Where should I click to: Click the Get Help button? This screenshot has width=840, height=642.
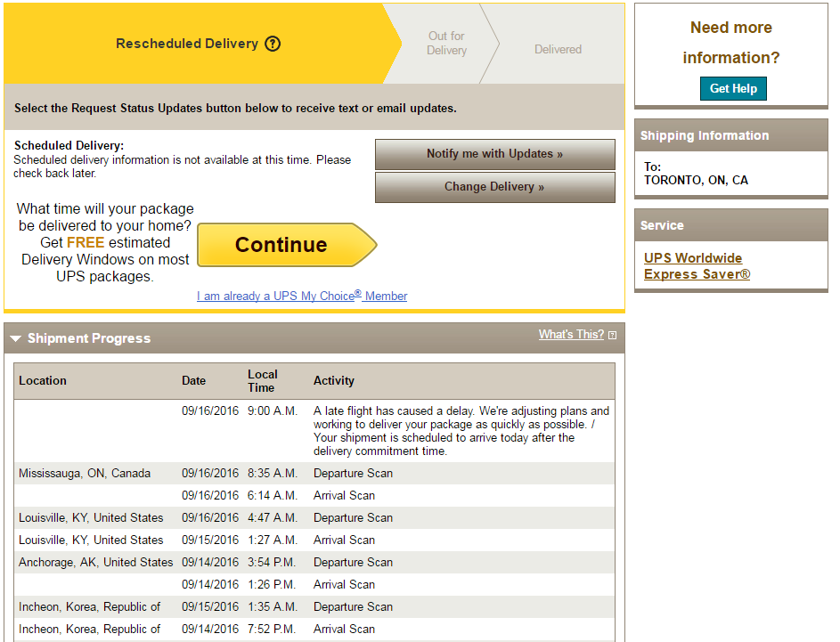[733, 88]
